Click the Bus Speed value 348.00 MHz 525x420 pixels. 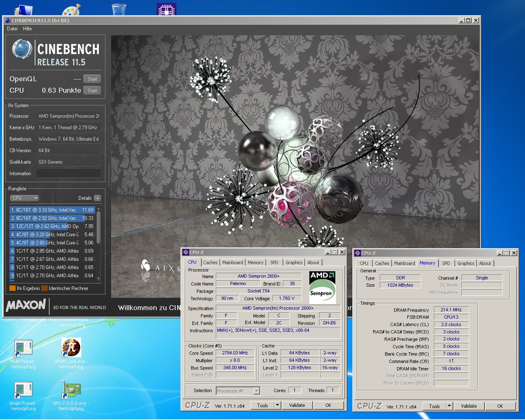[x=235, y=367]
